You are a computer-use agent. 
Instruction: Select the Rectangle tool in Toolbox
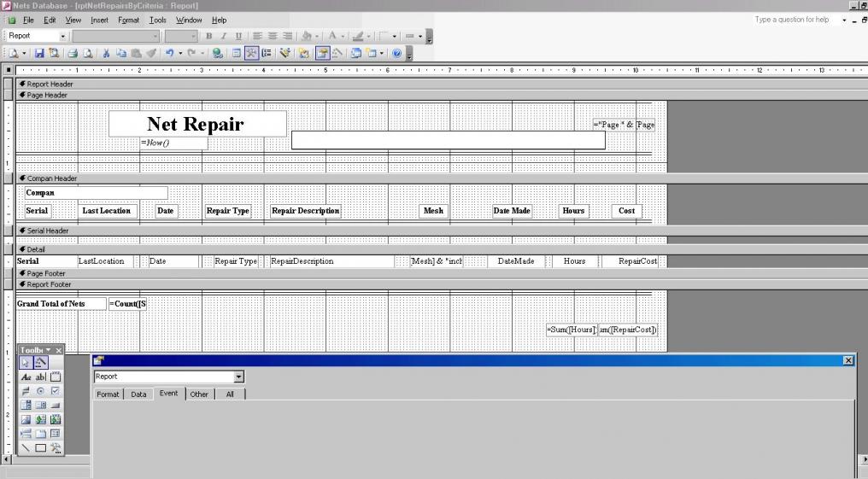[x=40, y=447]
